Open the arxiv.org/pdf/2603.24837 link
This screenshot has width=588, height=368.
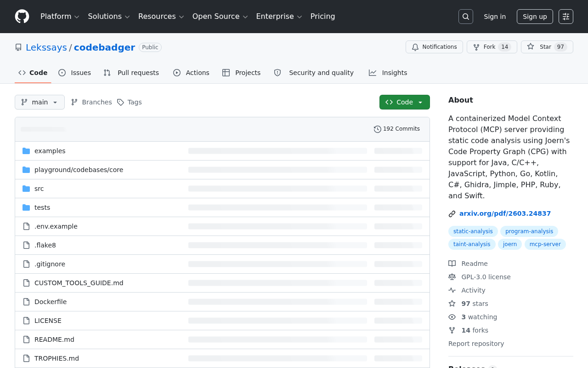point(505,213)
